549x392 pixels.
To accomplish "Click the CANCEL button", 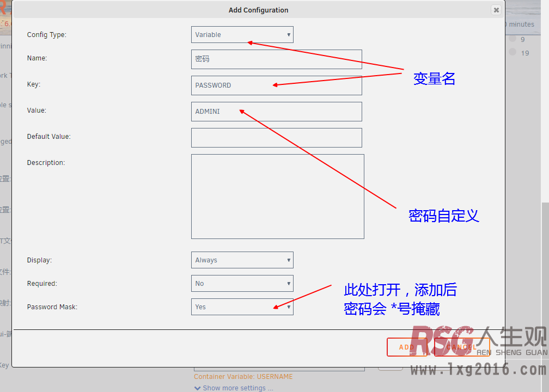I will click(461, 347).
